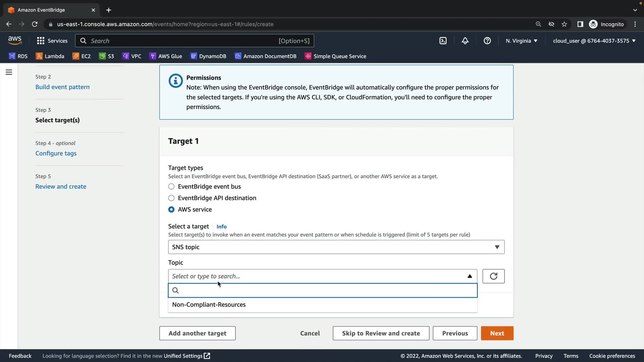Click Add another target button

point(197,333)
